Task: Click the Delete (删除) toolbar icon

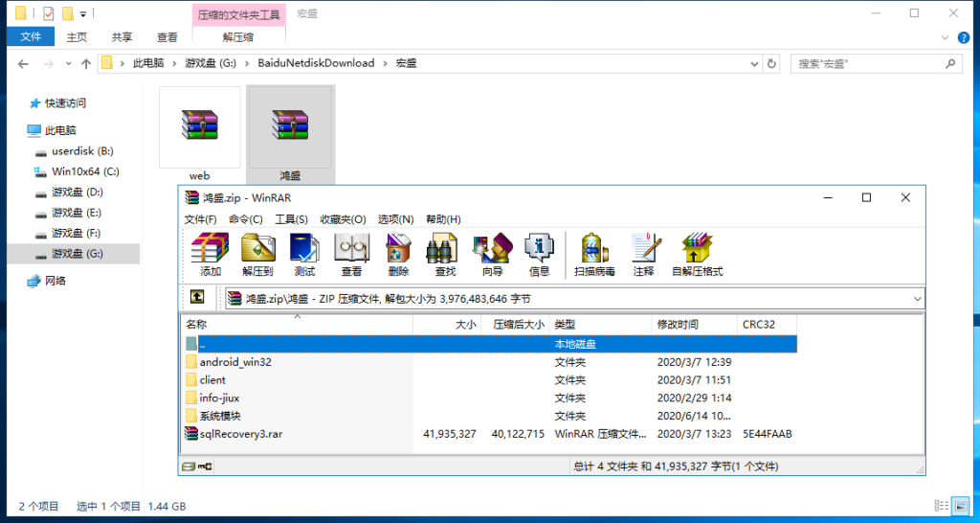Action: tap(398, 255)
